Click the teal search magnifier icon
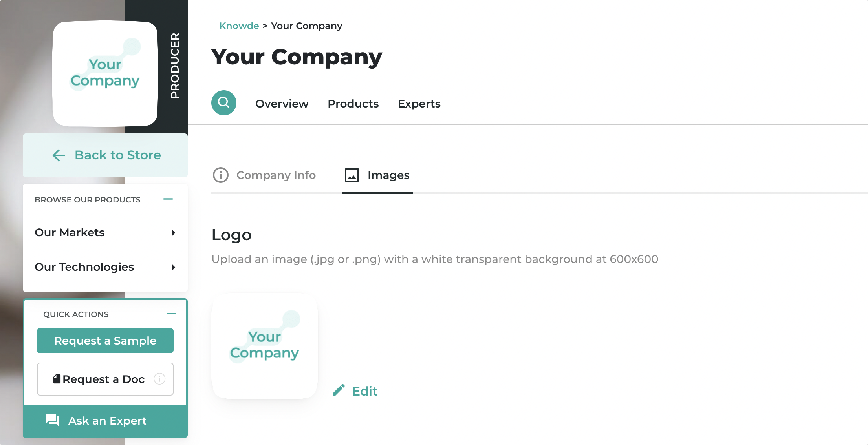Viewport: 868px width, 445px height. [224, 103]
